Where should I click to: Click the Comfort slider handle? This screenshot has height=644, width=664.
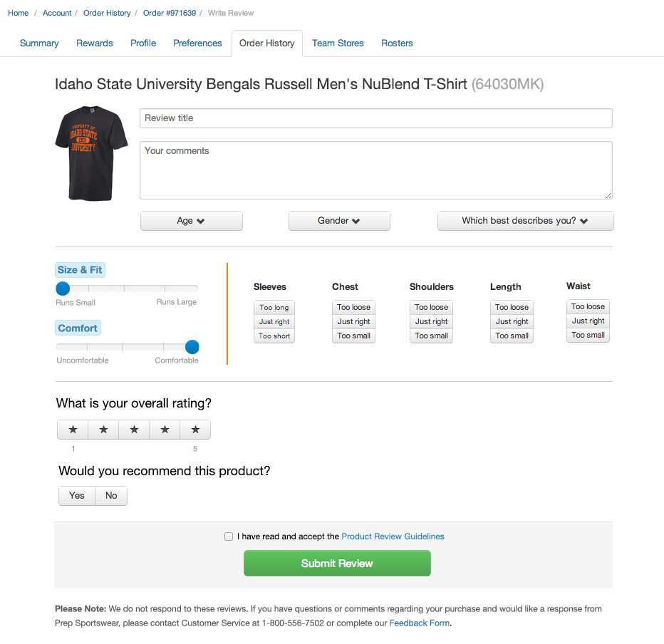click(192, 347)
